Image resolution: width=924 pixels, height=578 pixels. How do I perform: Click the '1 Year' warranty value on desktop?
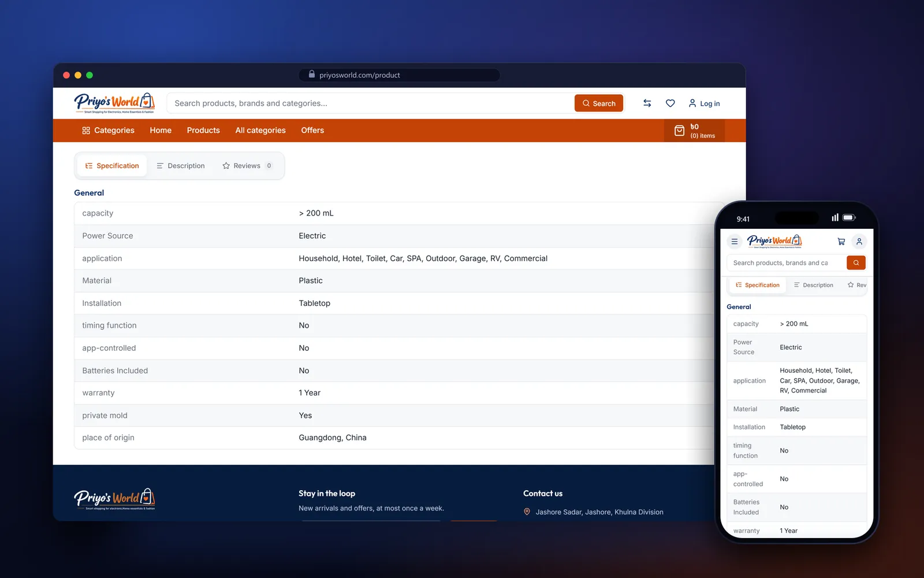tap(310, 392)
